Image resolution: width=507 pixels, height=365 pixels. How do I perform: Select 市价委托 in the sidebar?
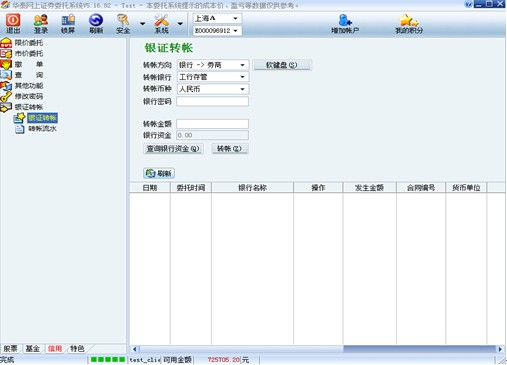tap(29, 53)
